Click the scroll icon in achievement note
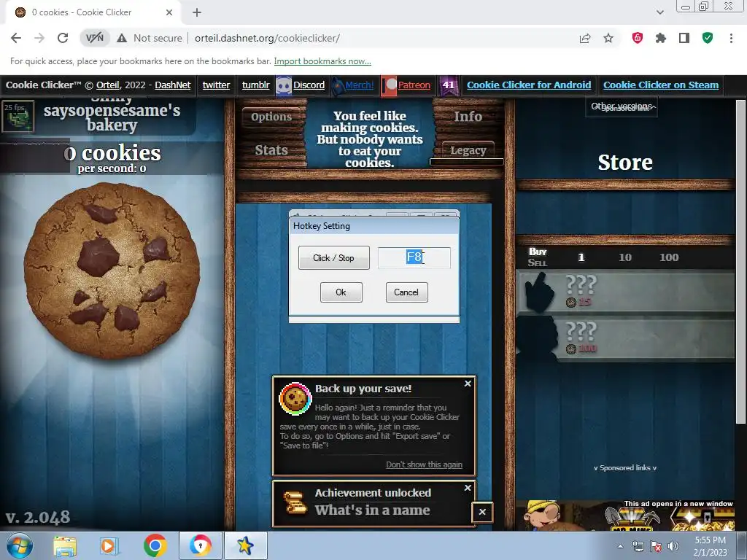 295,502
